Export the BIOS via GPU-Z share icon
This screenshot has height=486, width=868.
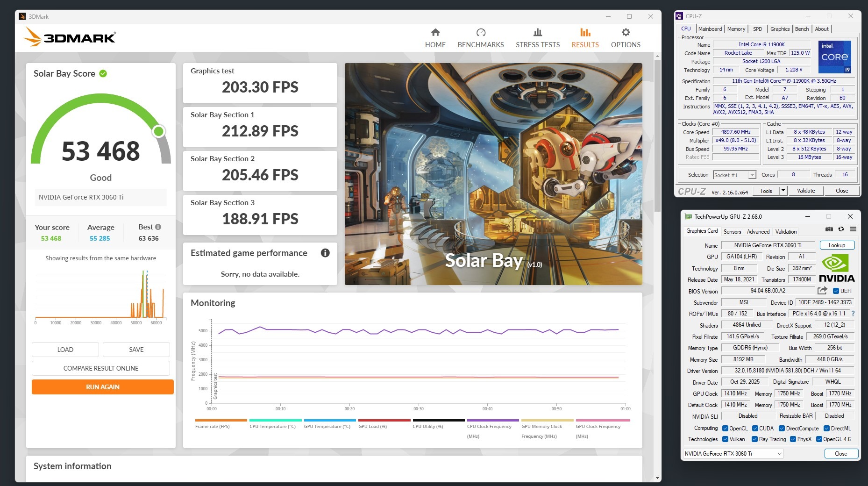coord(822,291)
